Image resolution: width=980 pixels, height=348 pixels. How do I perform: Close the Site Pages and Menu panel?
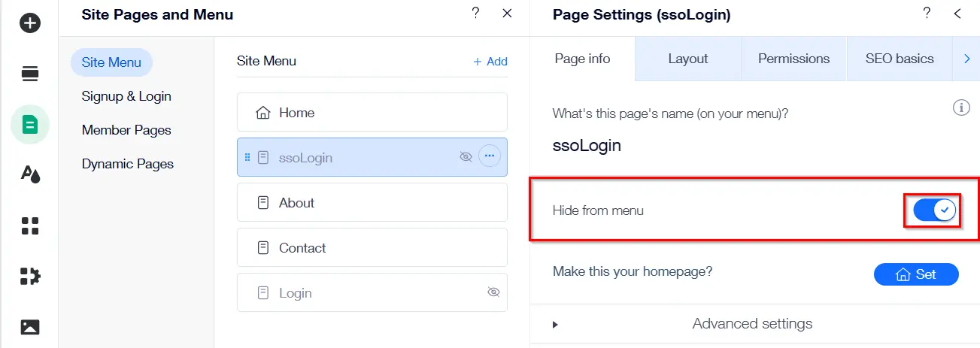point(508,13)
